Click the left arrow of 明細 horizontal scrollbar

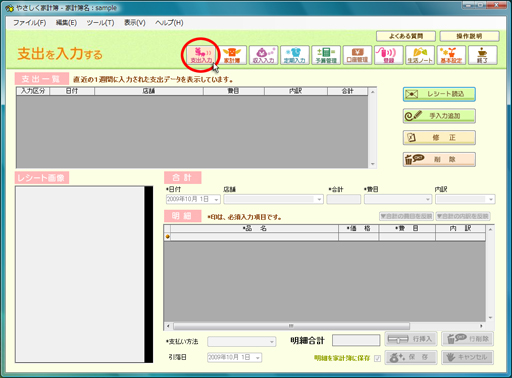click(168, 326)
